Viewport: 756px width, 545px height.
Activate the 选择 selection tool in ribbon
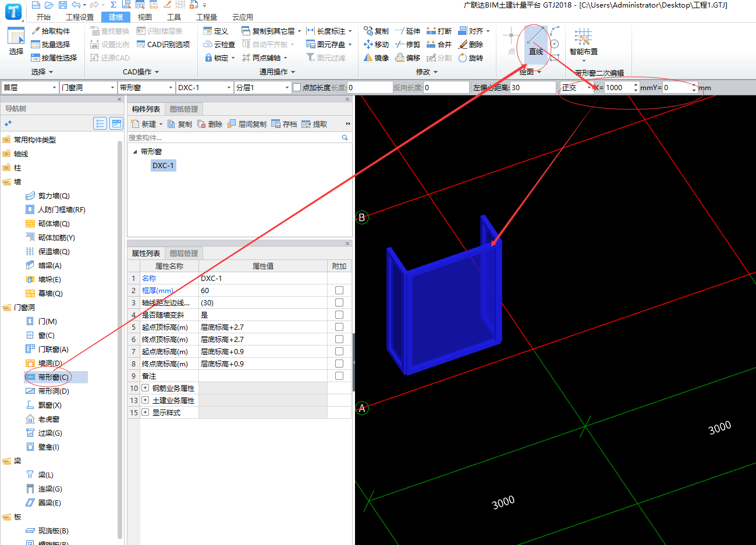click(x=16, y=42)
